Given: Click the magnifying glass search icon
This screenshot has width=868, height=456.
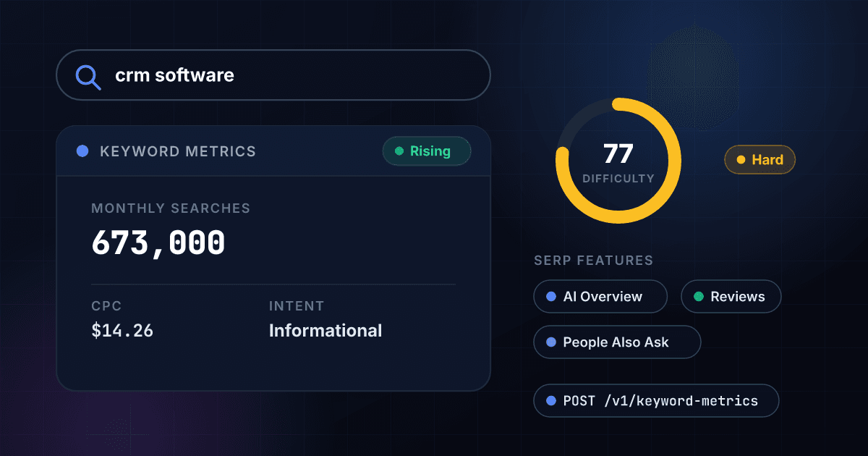Looking at the screenshot, I should tap(88, 76).
